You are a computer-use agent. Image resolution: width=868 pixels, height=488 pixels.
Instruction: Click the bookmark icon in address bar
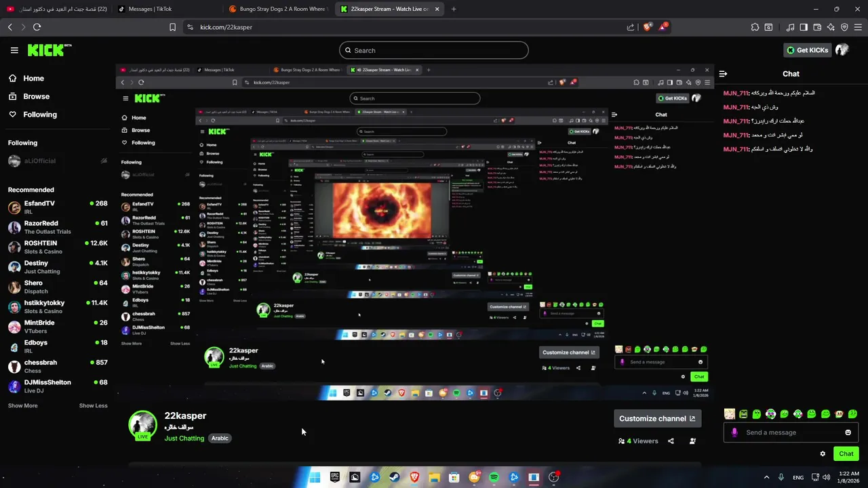click(172, 27)
